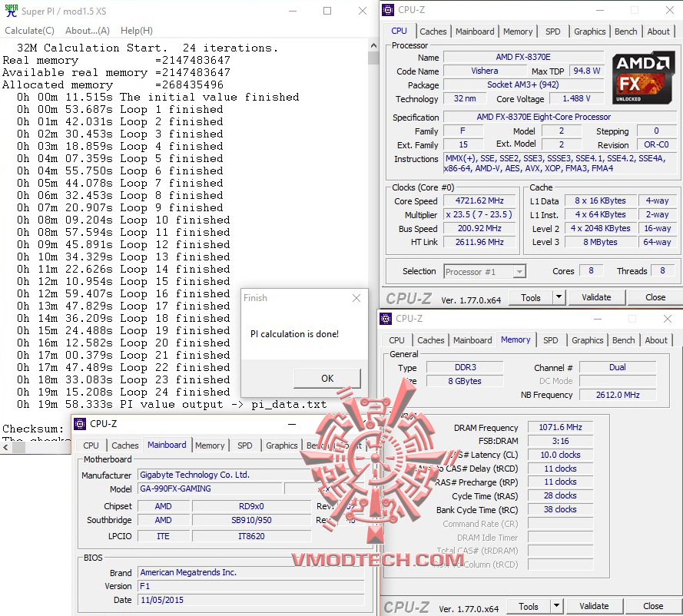Click Close button in top CPU-Z window
683x616 pixels.
tap(655, 297)
